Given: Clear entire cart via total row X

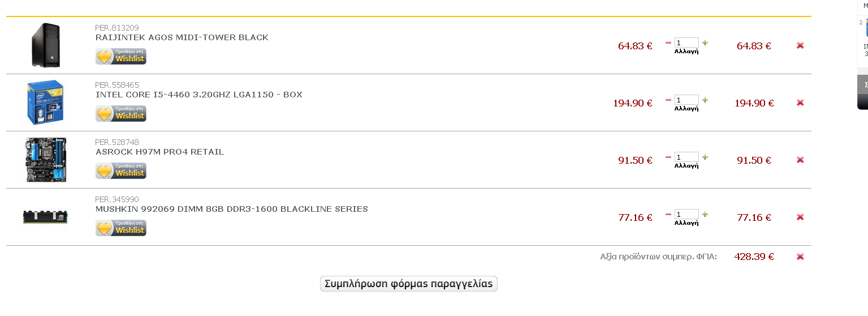Looking at the screenshot, I should point(800,257).
